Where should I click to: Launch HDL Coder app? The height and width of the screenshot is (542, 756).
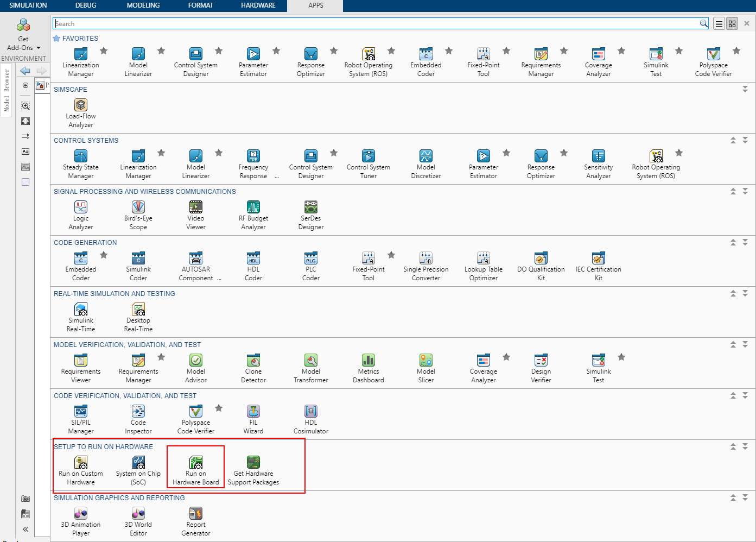(253, 266)
